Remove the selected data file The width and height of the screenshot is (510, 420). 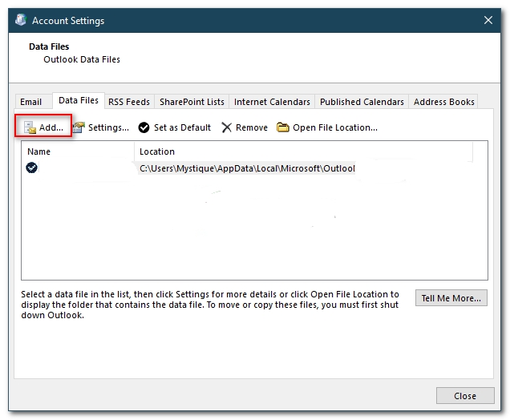pyautogui.click(x=245, y=127)
